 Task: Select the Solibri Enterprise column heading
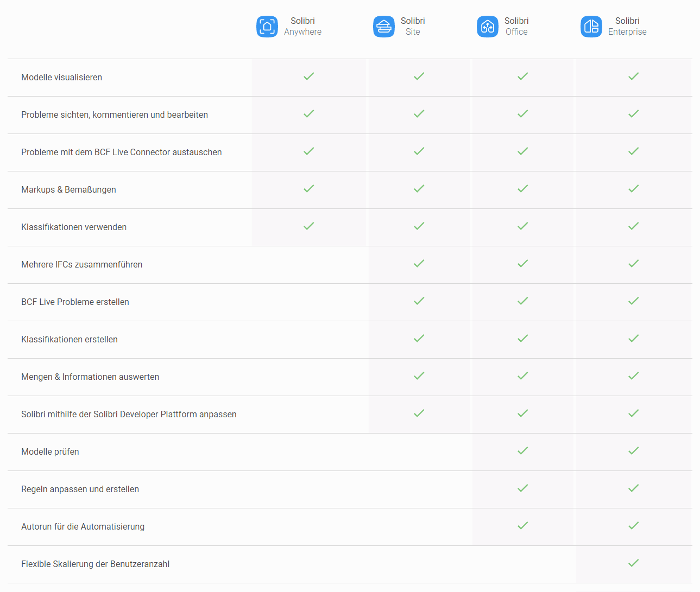tap(627, 26)
